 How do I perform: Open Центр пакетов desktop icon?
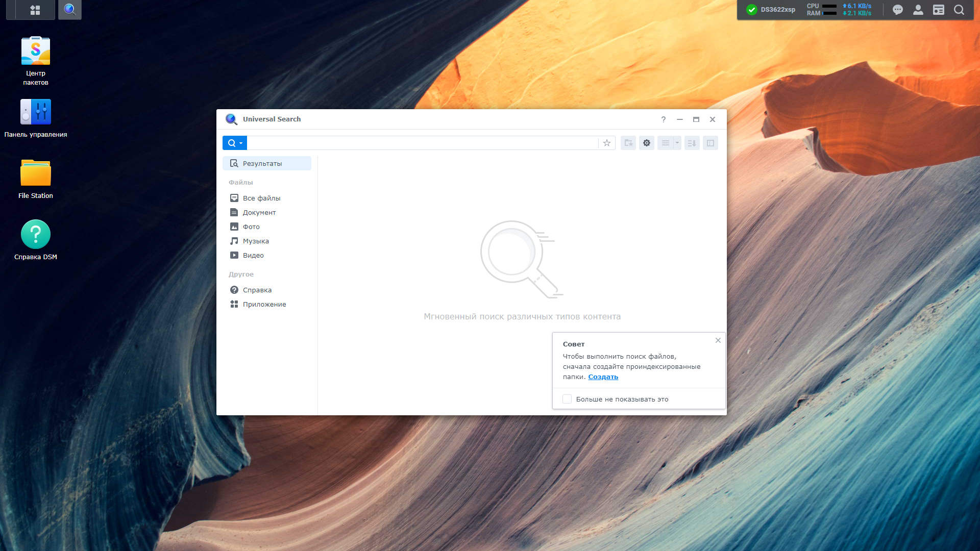click(36, 61)
